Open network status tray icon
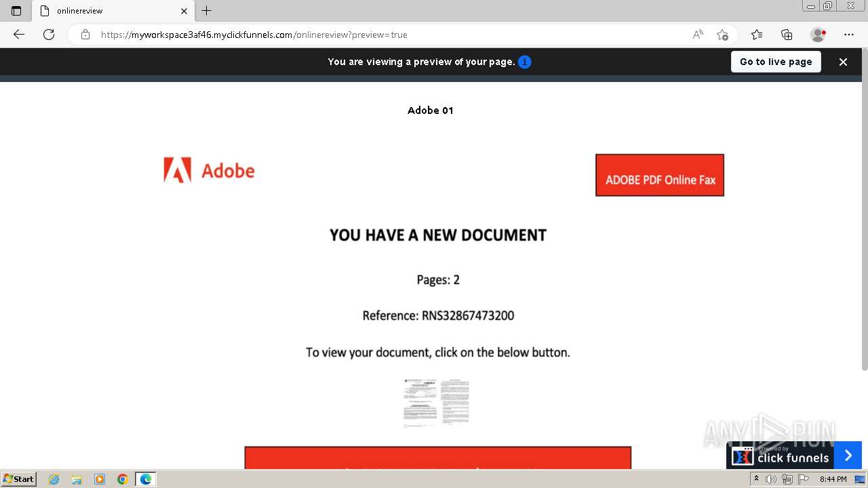 (787, 479)
